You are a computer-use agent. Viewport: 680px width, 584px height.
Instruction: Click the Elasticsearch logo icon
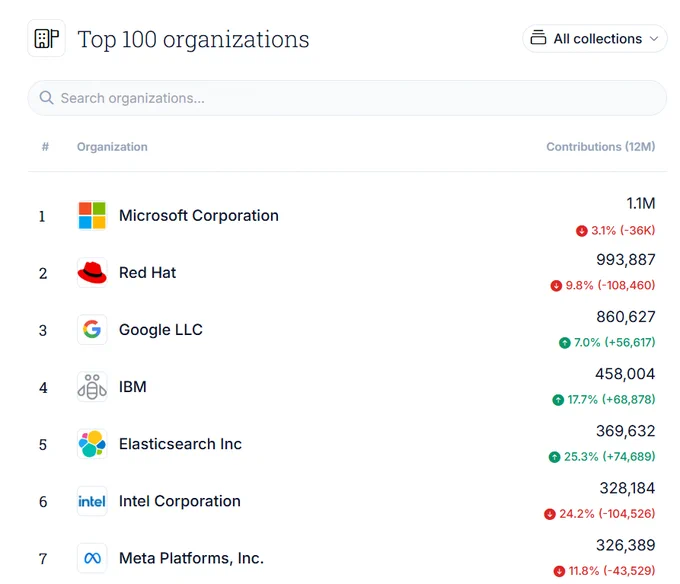coord(92,444)
